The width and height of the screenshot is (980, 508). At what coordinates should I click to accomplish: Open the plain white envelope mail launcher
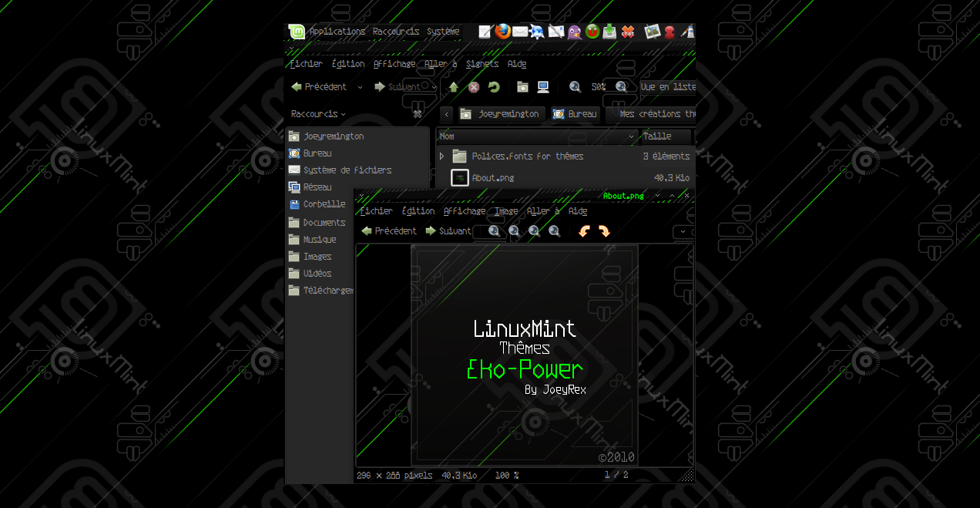click(520, 32)
